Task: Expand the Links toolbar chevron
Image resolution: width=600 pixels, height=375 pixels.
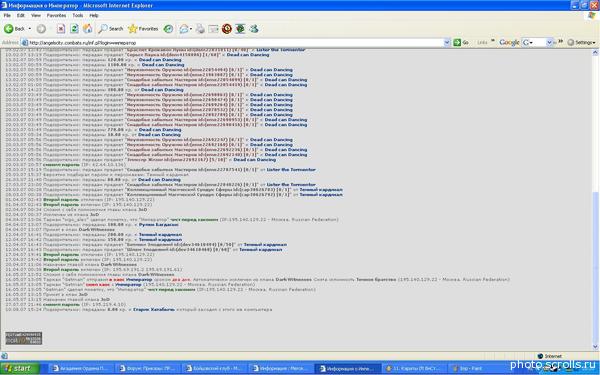Action: pos(492,41)
